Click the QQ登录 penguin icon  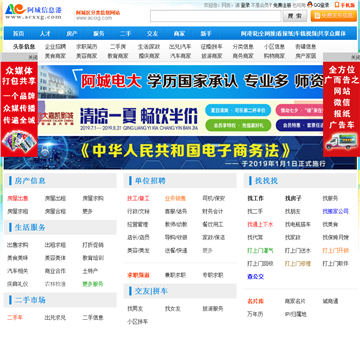click(310, 5)
